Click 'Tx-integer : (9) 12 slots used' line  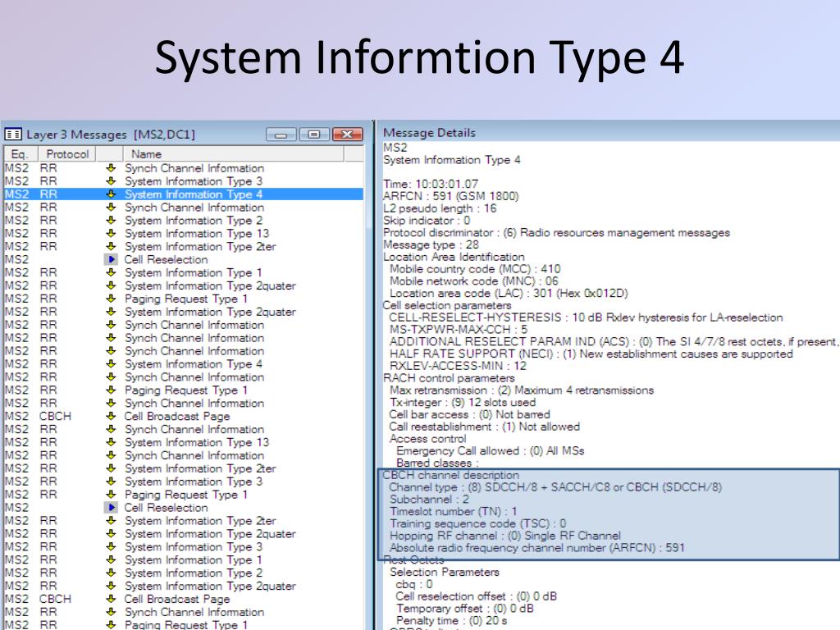[x=463, y=402]
